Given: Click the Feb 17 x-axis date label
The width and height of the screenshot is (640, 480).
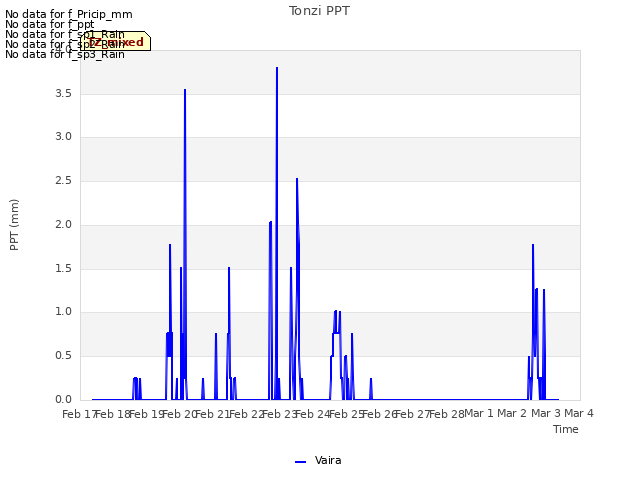Looking at the screenshot, I should coord(79,414).
